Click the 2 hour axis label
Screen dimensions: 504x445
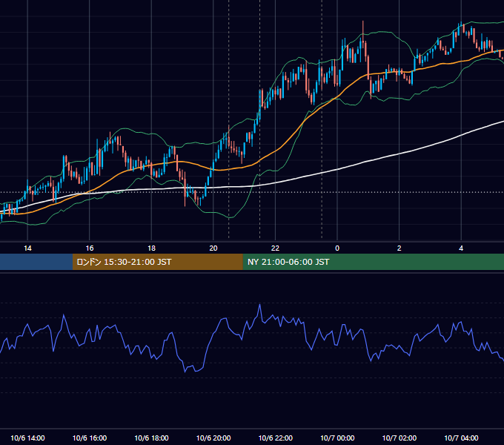tap(399, 248)
